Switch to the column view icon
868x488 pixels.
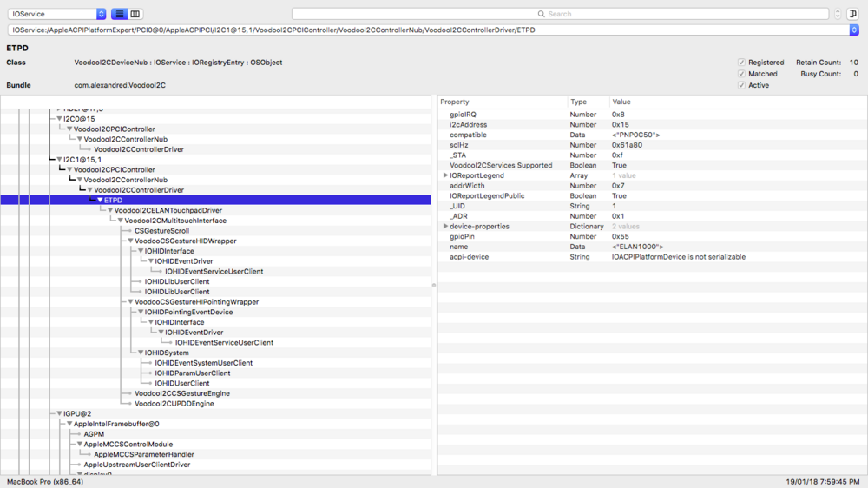pos(135,14)
